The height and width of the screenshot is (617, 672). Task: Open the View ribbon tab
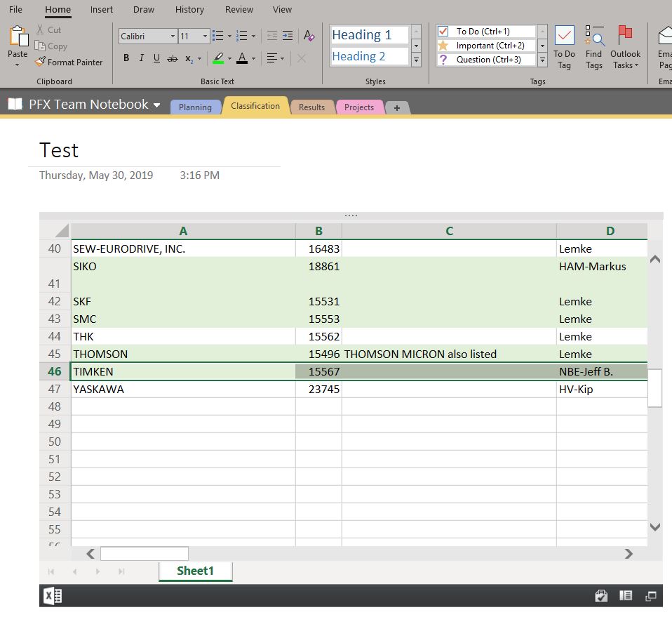click(x=282, y=9)
